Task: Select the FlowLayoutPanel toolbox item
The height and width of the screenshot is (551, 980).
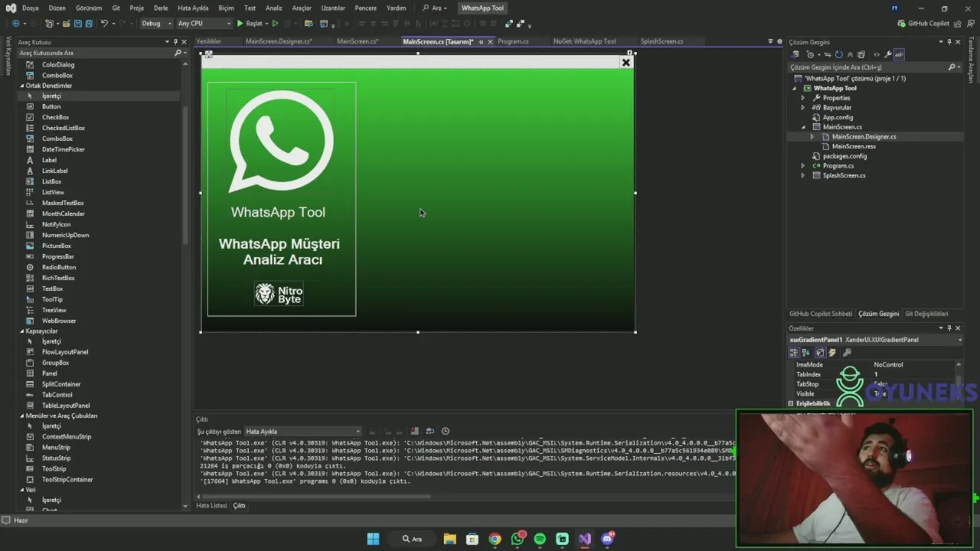Action: (65, 352)
